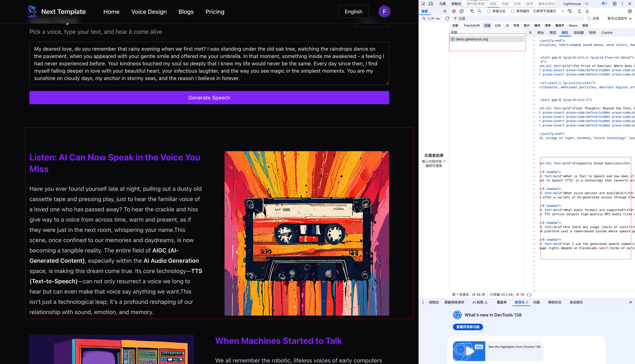Image resolution: width=635 pixels, height=364 pixels.
Task: Open the Pricing navigation link
Action: pos(215,12)
